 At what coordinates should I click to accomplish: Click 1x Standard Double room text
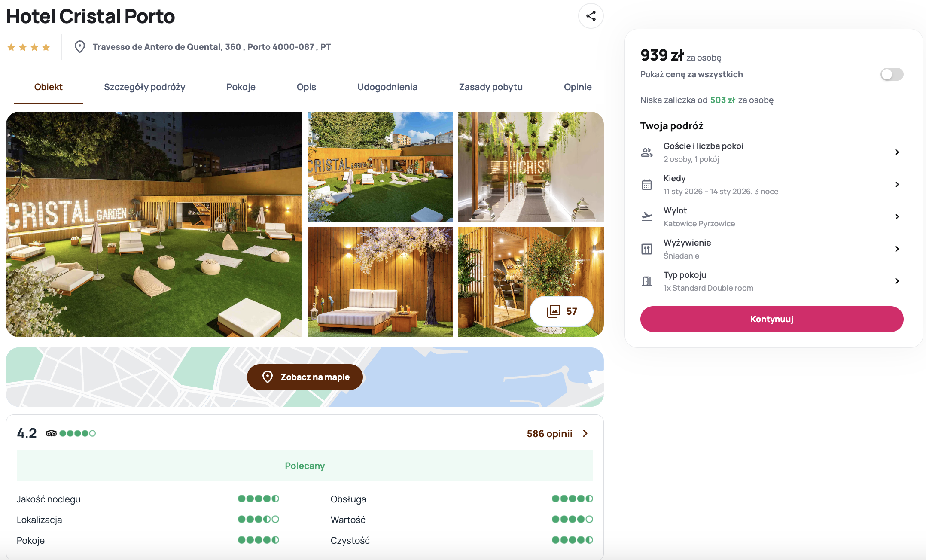coord(708,288)
